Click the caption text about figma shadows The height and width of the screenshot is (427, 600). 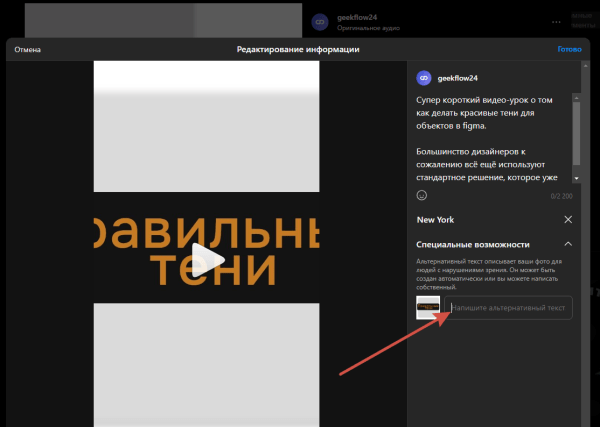[487, 139]
